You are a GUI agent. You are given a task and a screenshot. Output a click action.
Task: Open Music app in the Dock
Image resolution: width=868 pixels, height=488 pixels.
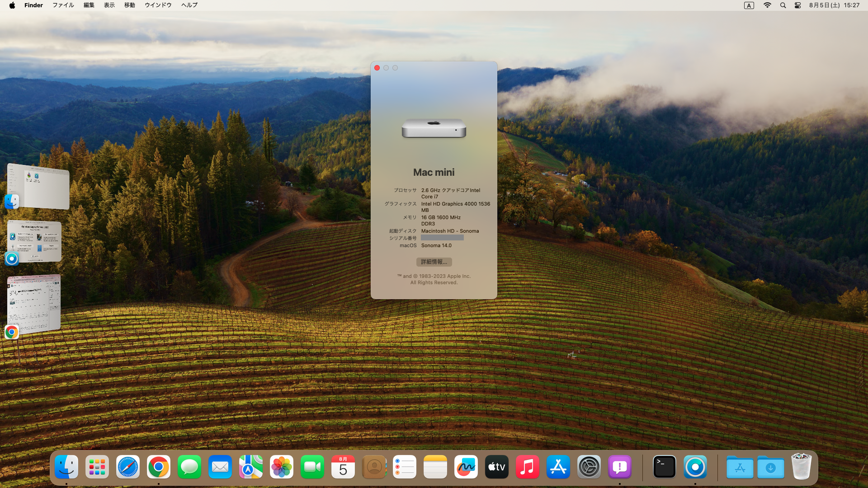528,467
